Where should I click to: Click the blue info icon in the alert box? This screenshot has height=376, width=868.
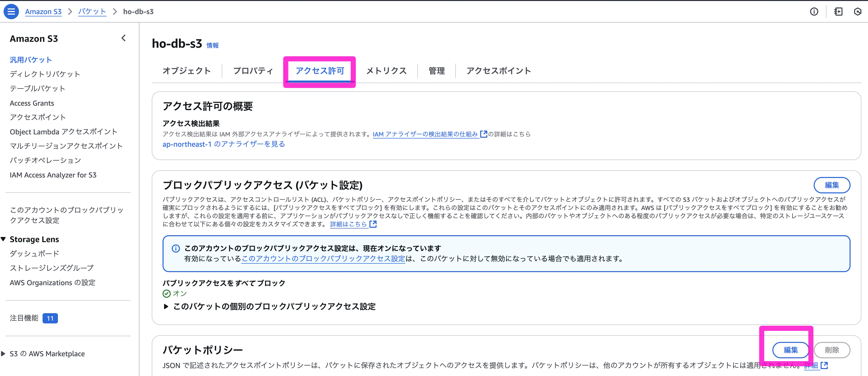click(176, 249)
